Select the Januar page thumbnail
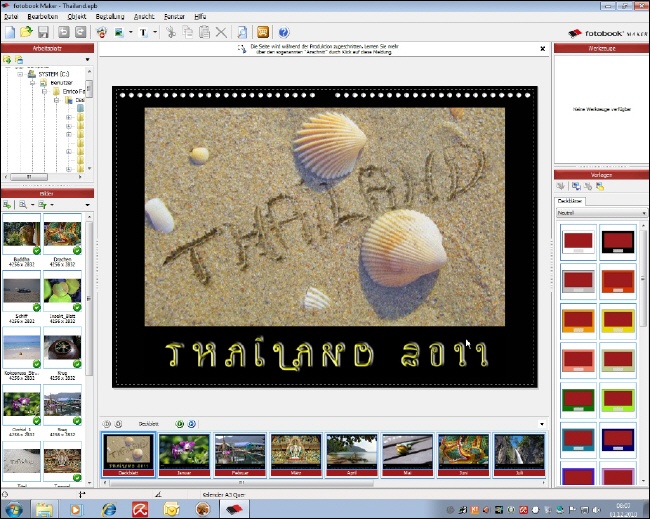Image resolution: width=650 pixels, height=519 pixels. (184, 455)
